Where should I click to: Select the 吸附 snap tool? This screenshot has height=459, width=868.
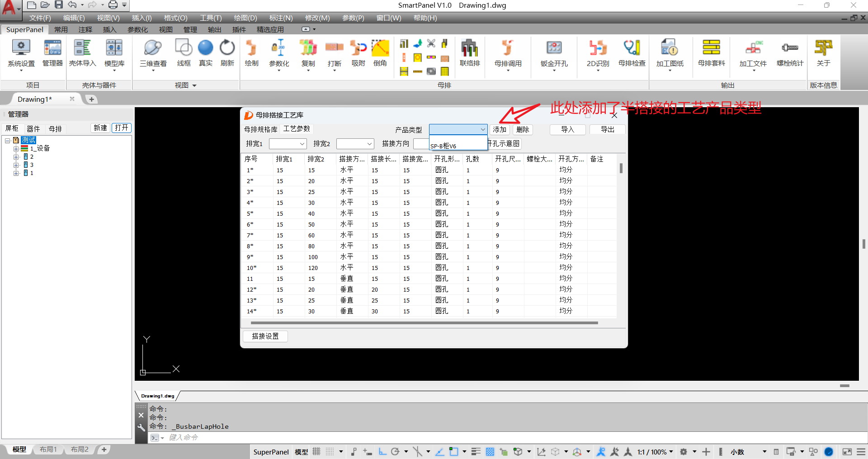pyautogui.click(x=359, y=54)
